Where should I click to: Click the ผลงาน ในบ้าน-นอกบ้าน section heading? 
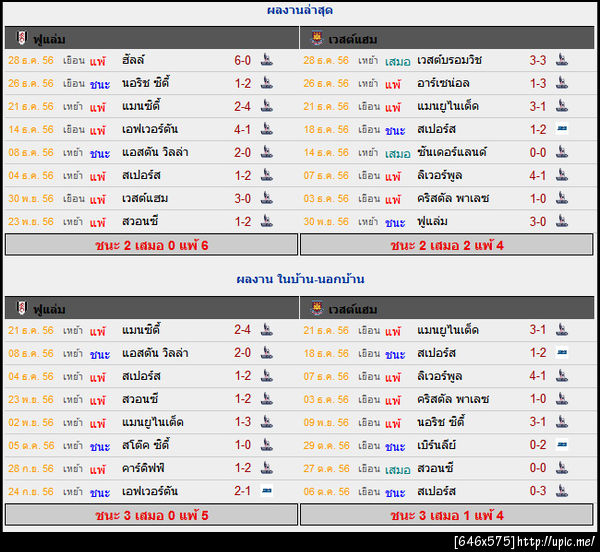click(x=300, y=279)
